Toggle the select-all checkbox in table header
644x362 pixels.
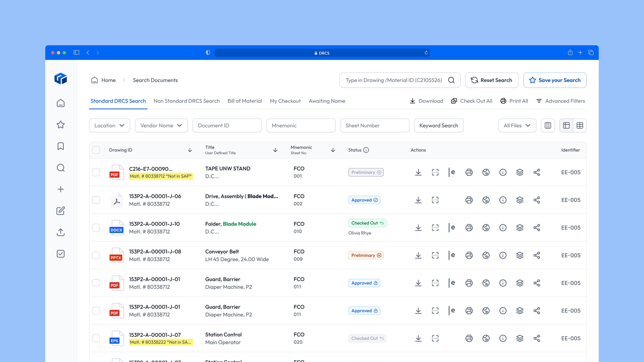coord(96,150)
